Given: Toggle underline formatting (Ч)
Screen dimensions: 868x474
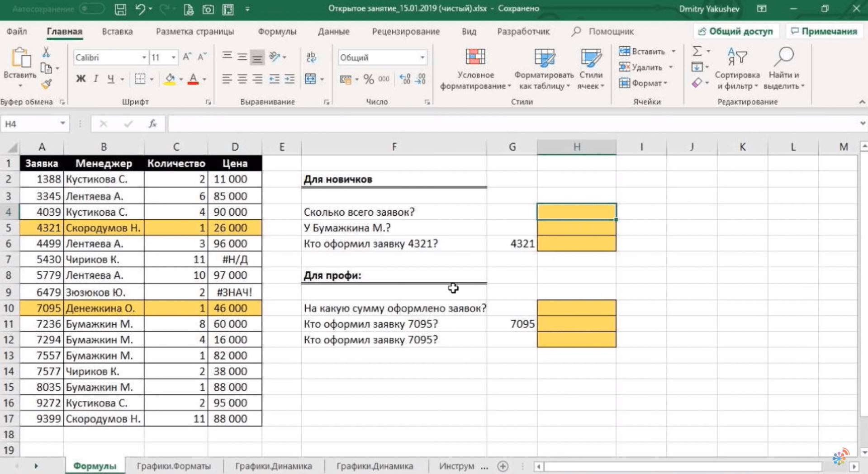Looking at the screenshot, I should click(x=110, y=79).
